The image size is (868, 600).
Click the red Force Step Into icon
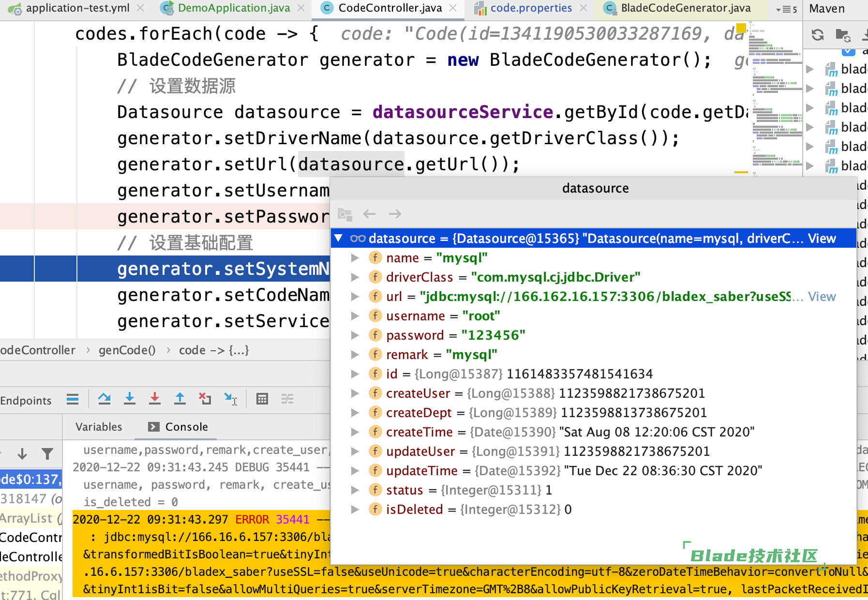coord(155,399)
